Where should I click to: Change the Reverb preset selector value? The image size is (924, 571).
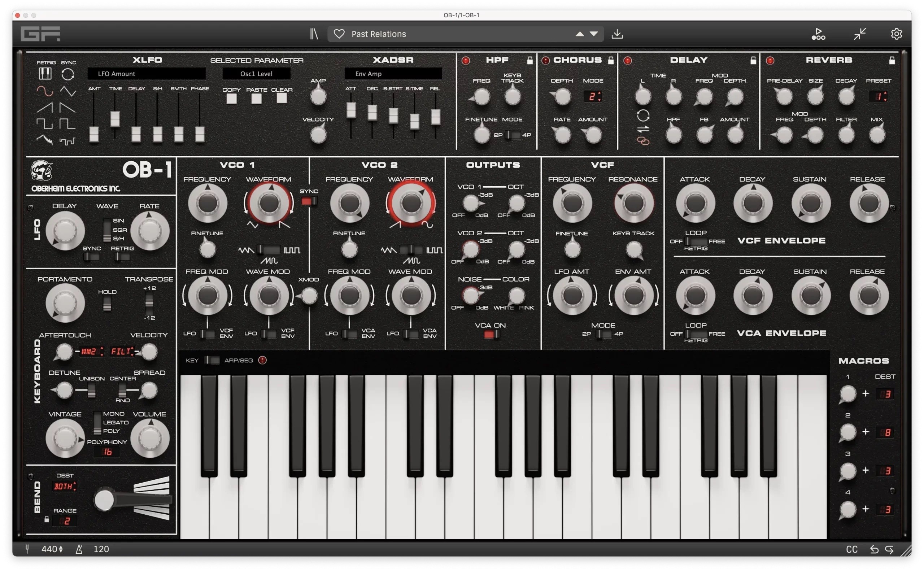pos(879,96)
